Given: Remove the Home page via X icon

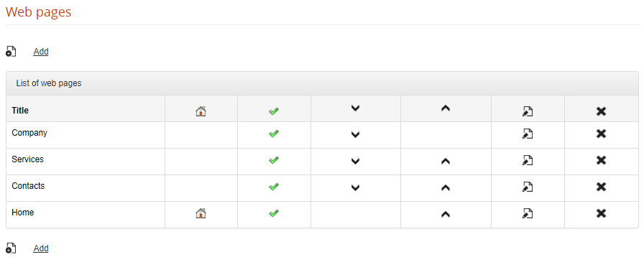Looking at the screenshot, I should click(601, 213).
